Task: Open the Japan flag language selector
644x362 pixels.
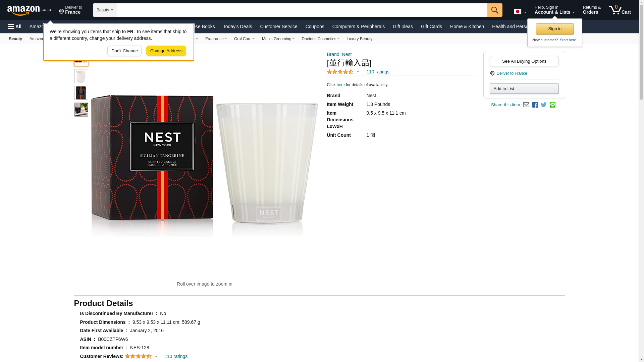Action: click(x=520, y=12)
